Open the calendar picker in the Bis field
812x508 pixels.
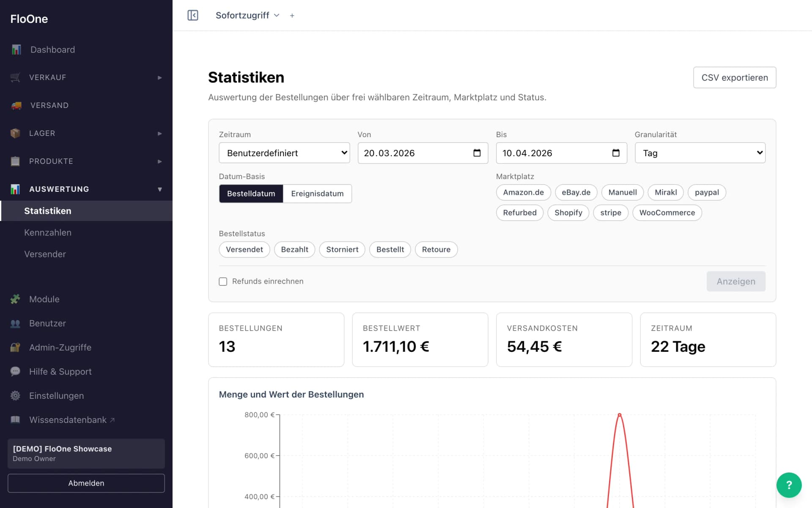tap(616, 153)
